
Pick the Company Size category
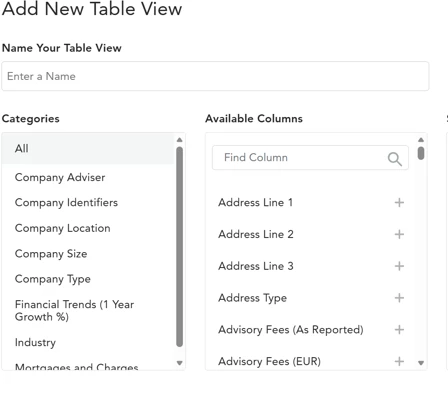[88, 254]
